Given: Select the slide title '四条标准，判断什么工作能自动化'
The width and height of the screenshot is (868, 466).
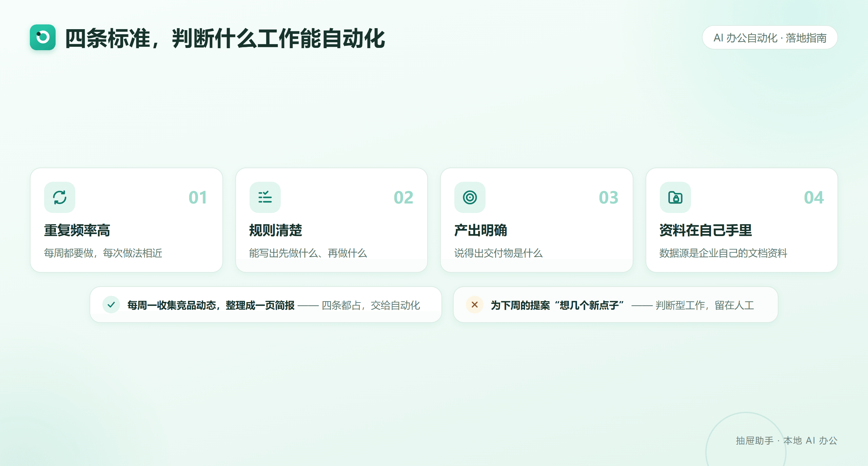Looking at the screenshot, I should 225,38.
